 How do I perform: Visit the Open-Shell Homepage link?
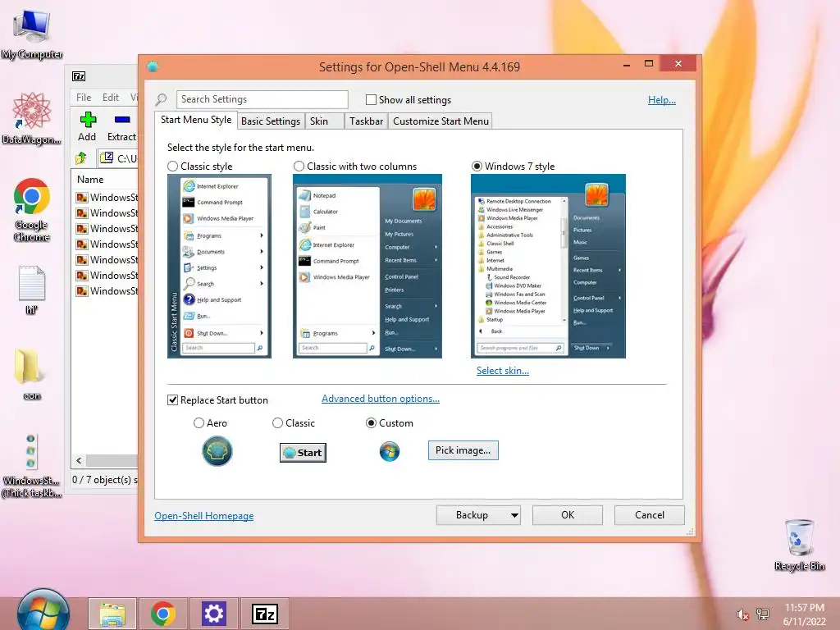tap(204, 516)
